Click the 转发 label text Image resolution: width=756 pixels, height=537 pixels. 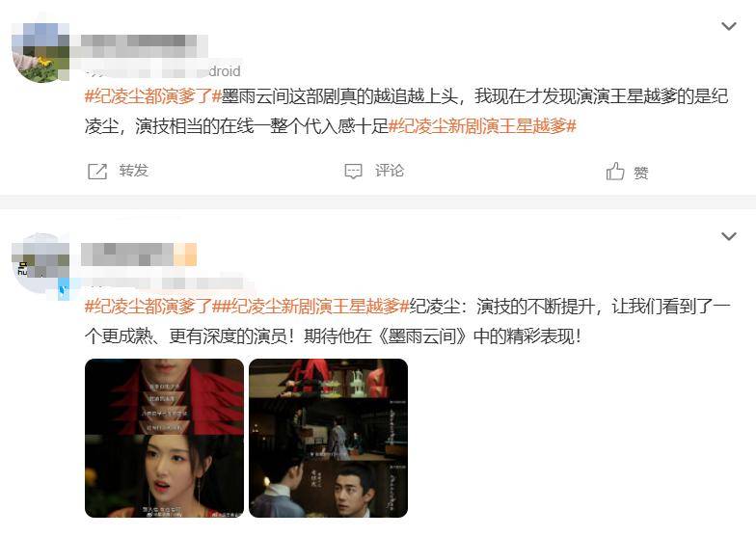pos(133,171)
